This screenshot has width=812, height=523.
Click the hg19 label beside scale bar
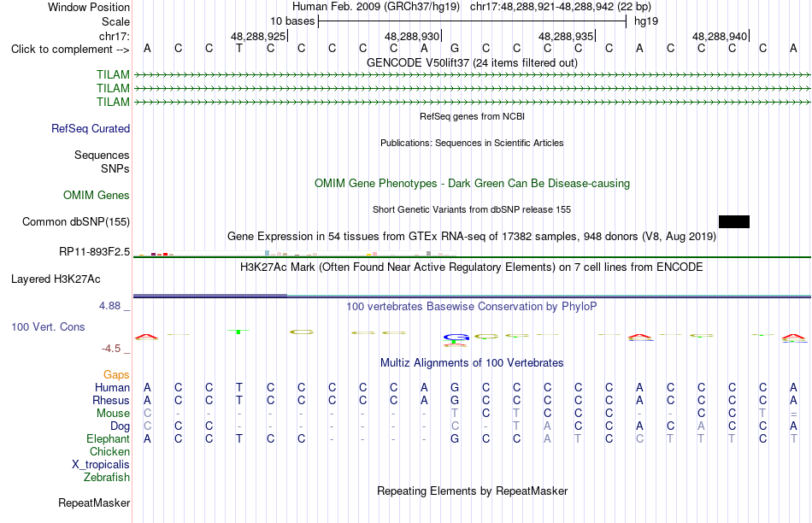[646, 21]
